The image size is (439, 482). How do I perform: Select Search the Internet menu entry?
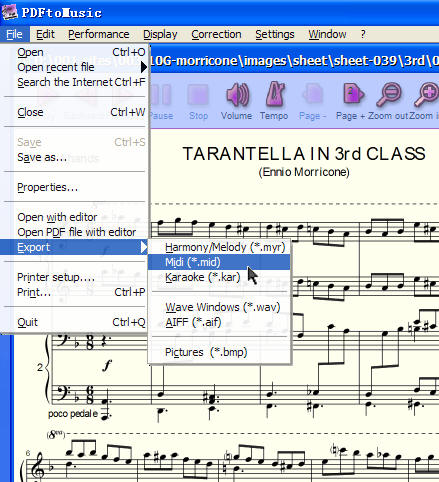[x=75, y=82]
